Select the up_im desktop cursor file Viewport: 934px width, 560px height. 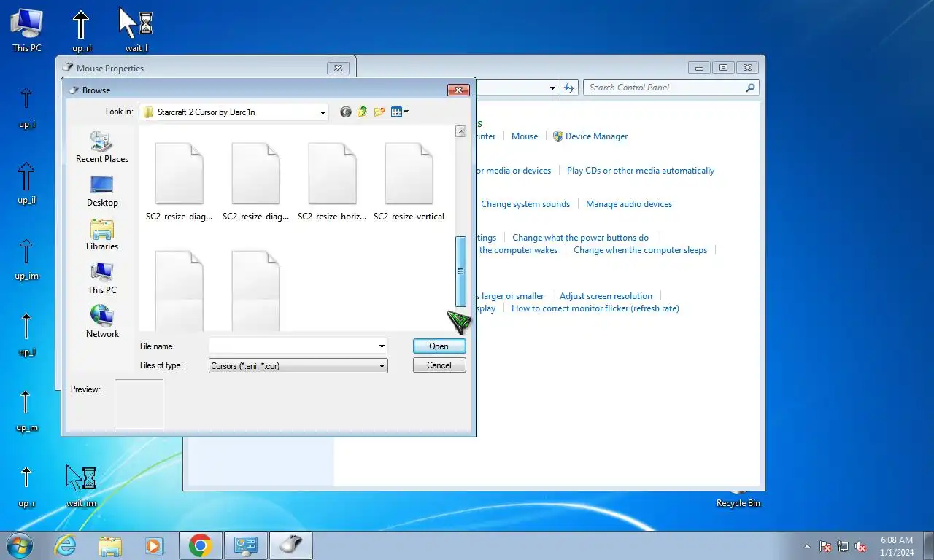pyautogui.click(x=26, y=259)
